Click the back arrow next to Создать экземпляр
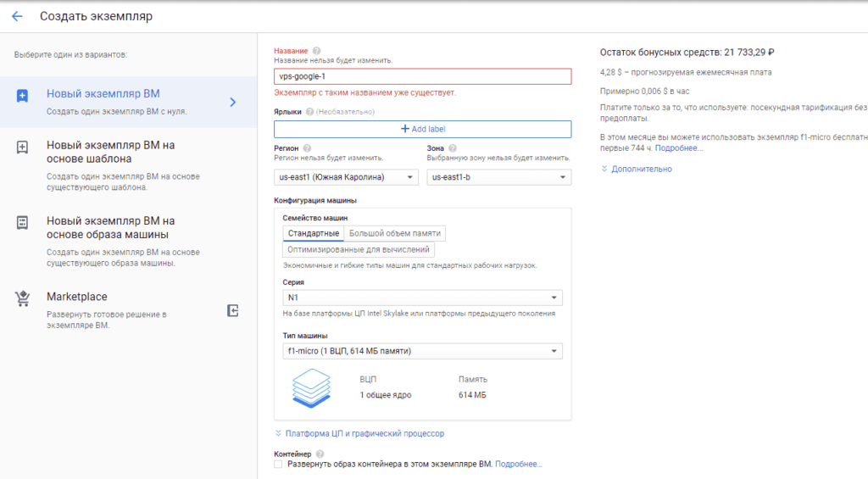868x479 pixels. click(17, 16)
